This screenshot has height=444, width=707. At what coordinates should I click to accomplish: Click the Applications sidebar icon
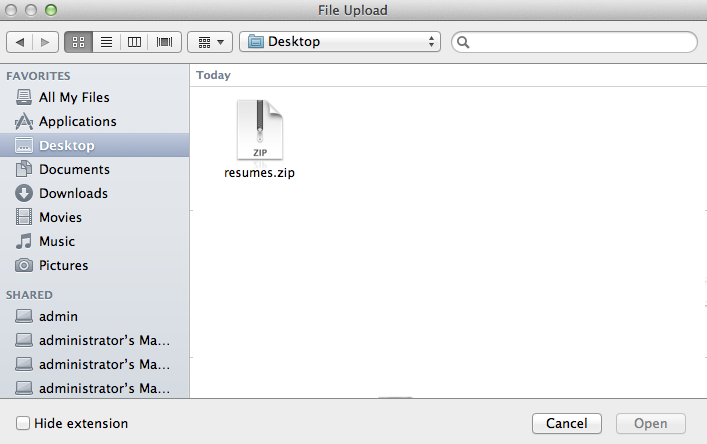point(24,121)
